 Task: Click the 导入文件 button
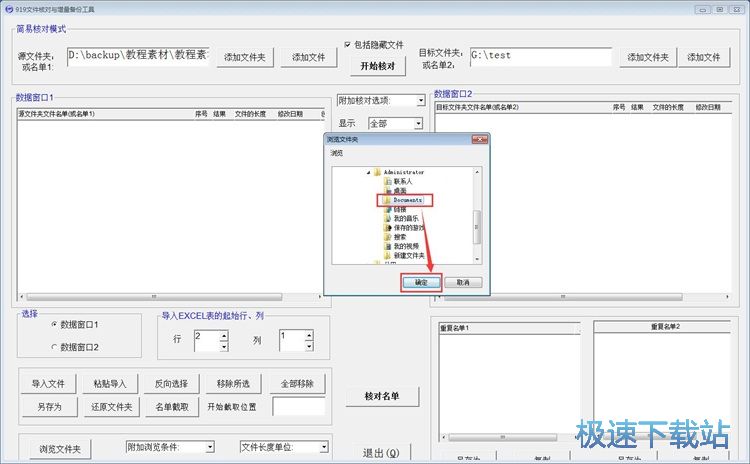[x=48, y=384]
